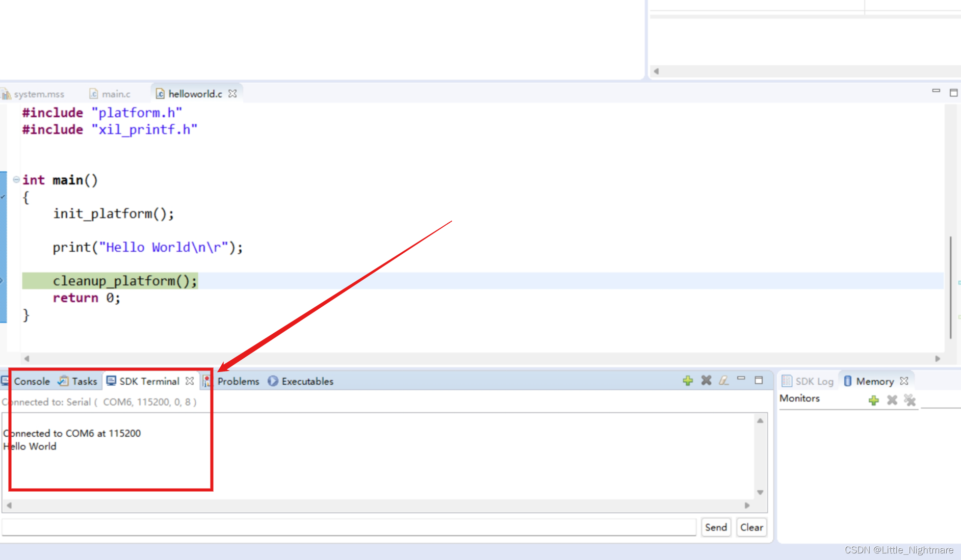Switch to the system.mss editor tab

click(x=33, y=94)
